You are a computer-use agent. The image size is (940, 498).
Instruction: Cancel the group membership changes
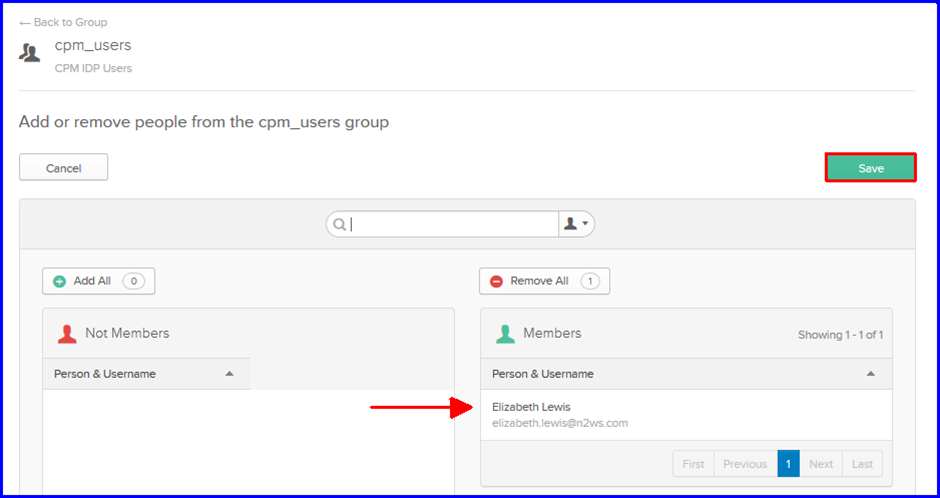coord(64,167)
